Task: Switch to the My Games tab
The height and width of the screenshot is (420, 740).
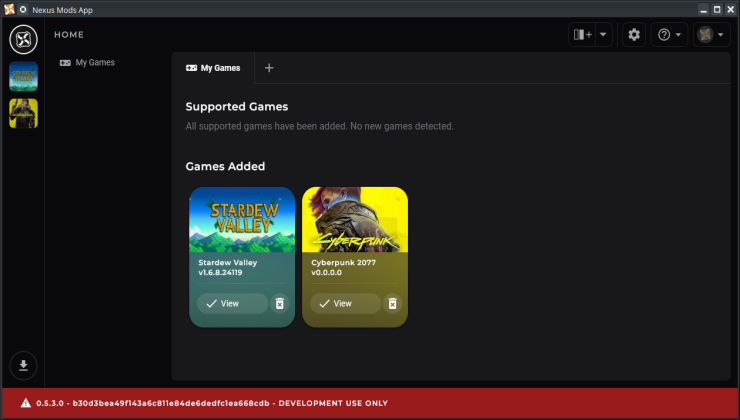Action: [x=213, y=68]
